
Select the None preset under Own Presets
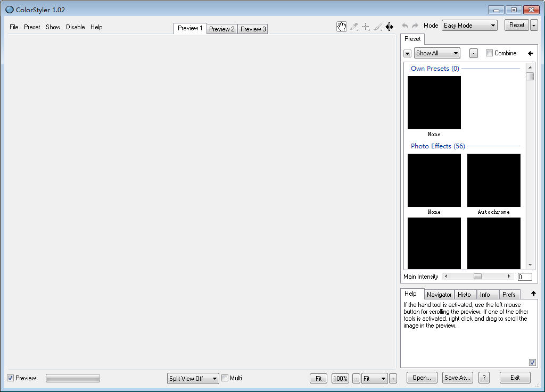pyautogui.click(x=434, y=103)
